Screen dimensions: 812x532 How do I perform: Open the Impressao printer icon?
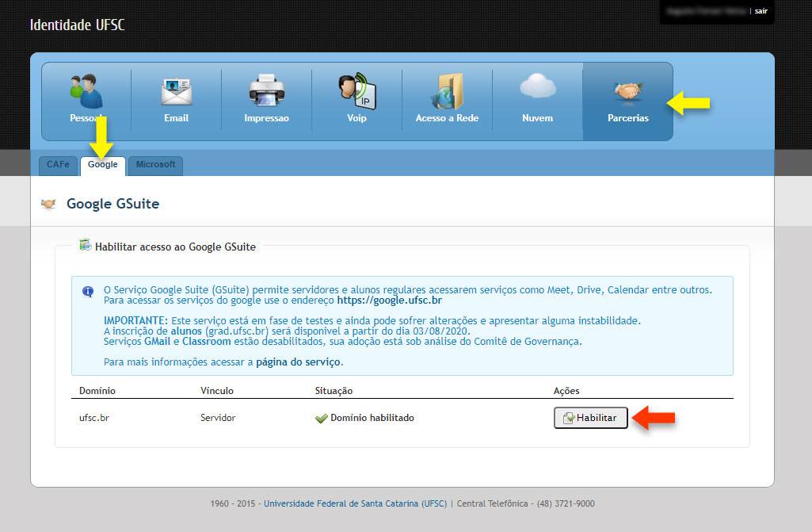click(x=267, y=90)
